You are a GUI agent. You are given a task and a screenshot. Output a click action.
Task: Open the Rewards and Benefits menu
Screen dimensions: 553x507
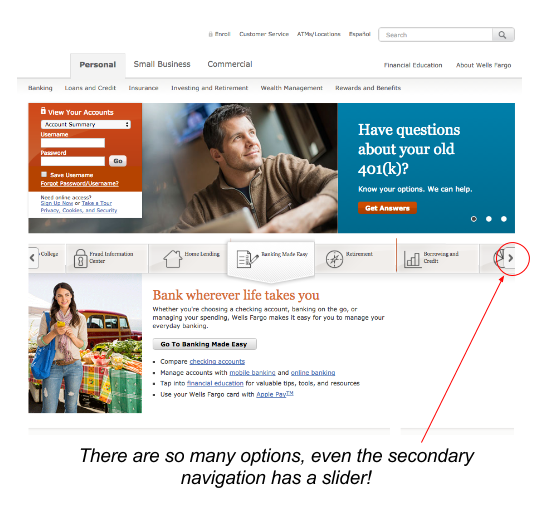tap(368, 88)
